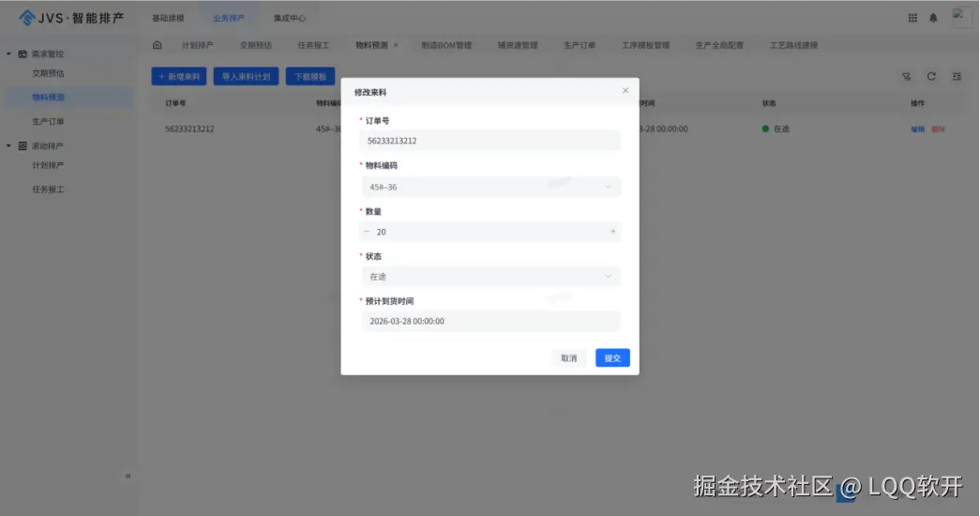Select 计划排产 in the sidebar
This screenshot has height=516, width=980.
coord(48,165)
